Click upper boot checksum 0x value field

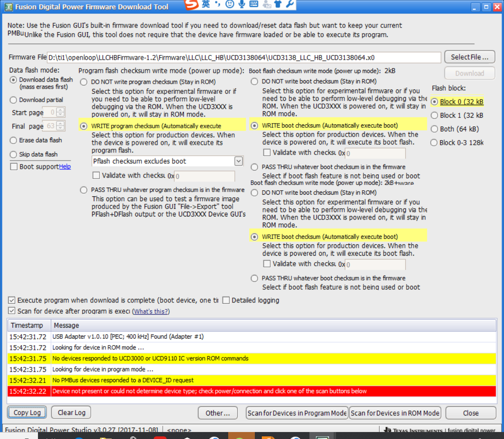(x=375, y=153)
